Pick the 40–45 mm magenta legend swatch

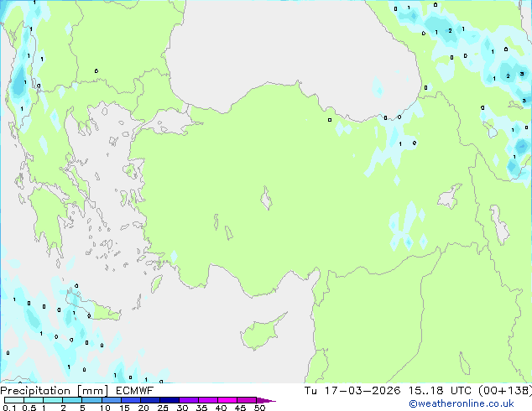pos(227,400)
